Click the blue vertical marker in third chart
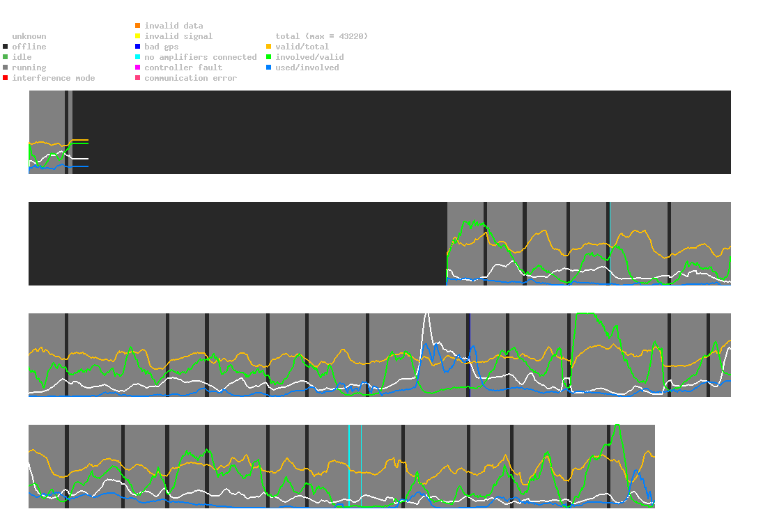 [470, 355]
